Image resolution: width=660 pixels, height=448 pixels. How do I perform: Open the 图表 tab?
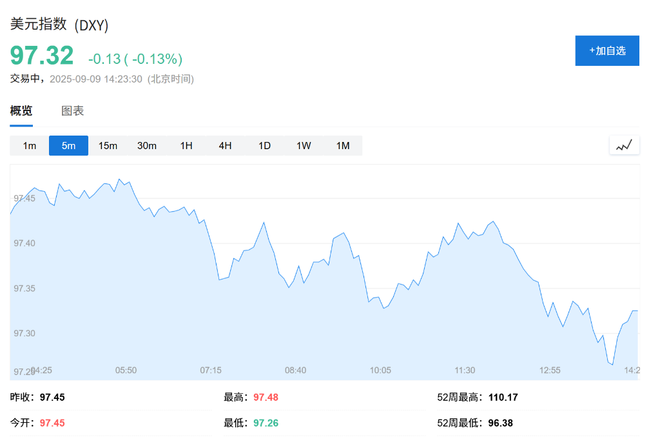[73, 111]
